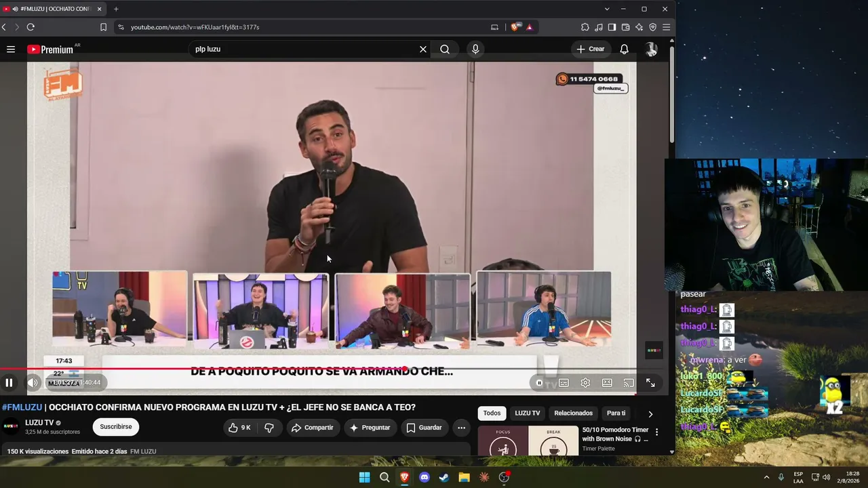Open the Brave Shields panel
This screenshot has width=868, height=488.
click(516, 27)
